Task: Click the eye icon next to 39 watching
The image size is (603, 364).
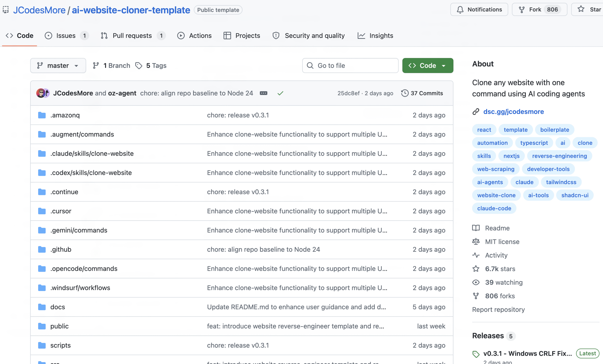Action: pos(476,282)
